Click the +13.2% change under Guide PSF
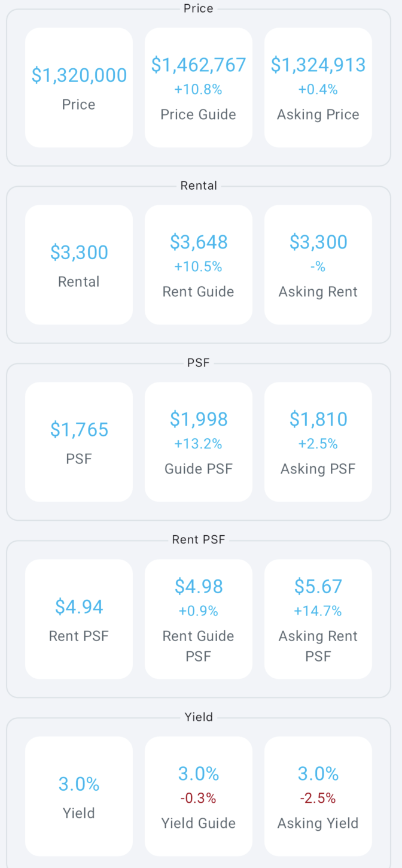Viewport: 402px width, 868px height. tap(198, 444)
